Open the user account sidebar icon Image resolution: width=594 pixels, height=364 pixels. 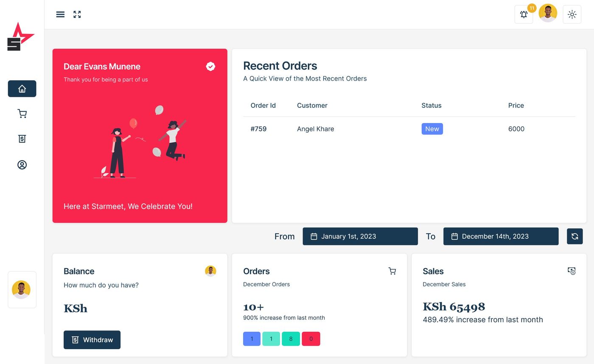tap(22, 165)
